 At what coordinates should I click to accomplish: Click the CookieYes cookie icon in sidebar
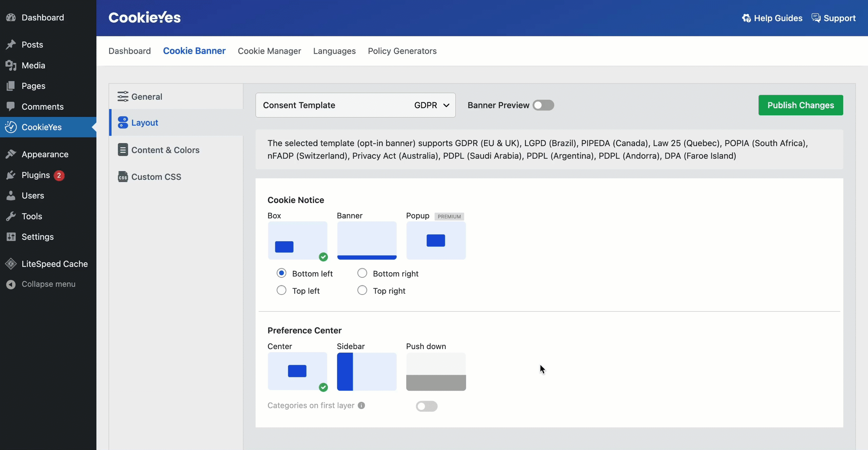[x=11, y=127]
